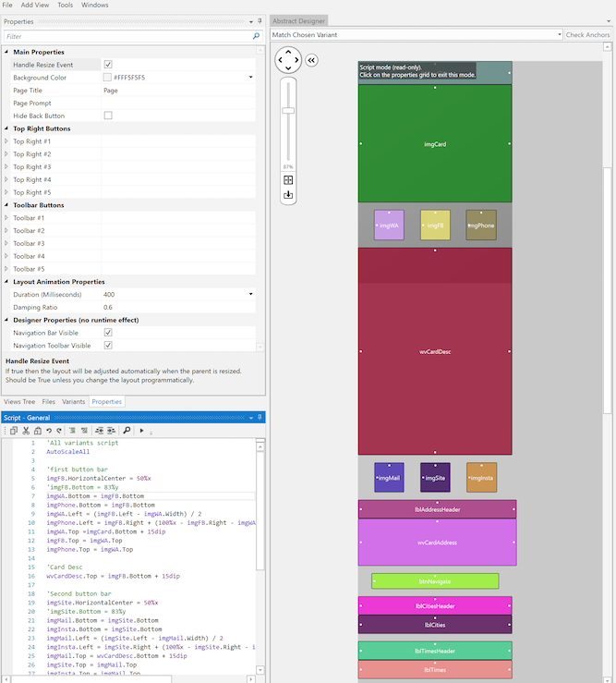Select the btnNavigate view in designer
The width and height of the screenshot is (616, 683).
coord(435,581)
